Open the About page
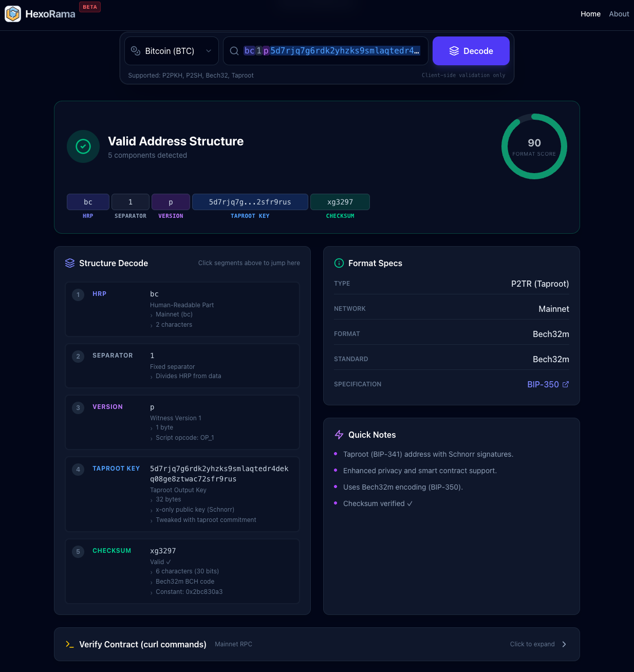The width and height of the screenshot is (634, 672). click(619, 14)
